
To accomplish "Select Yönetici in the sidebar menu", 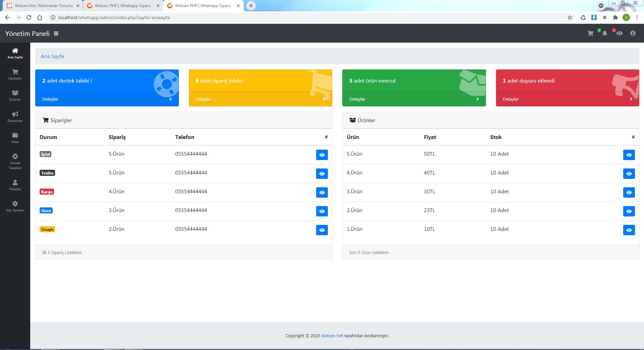I will [x=15, y=185].
